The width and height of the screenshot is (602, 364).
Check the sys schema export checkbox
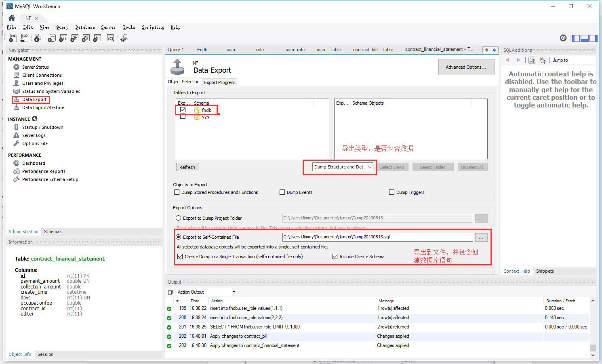pos(183,117)
